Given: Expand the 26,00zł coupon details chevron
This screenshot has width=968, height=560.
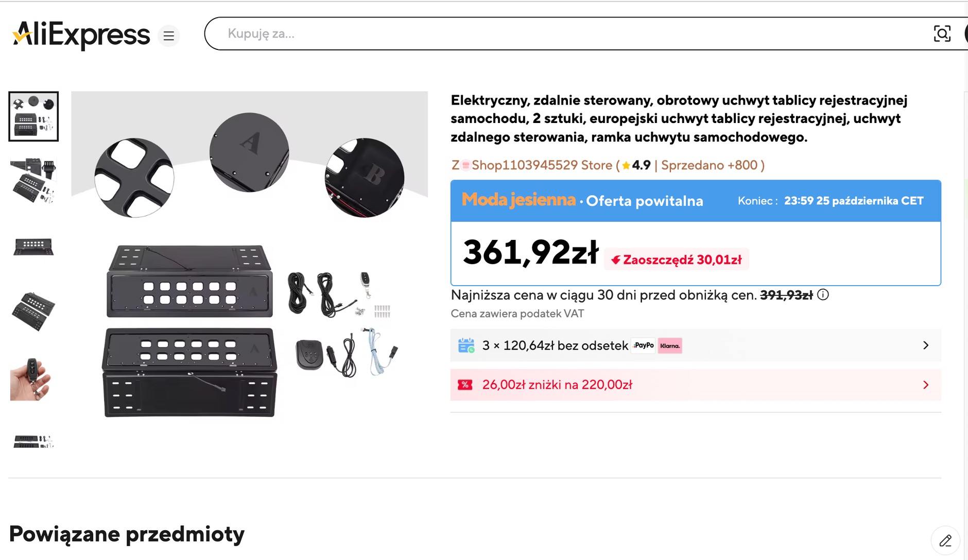Looking at the screenshot, I should coord(926,384).
